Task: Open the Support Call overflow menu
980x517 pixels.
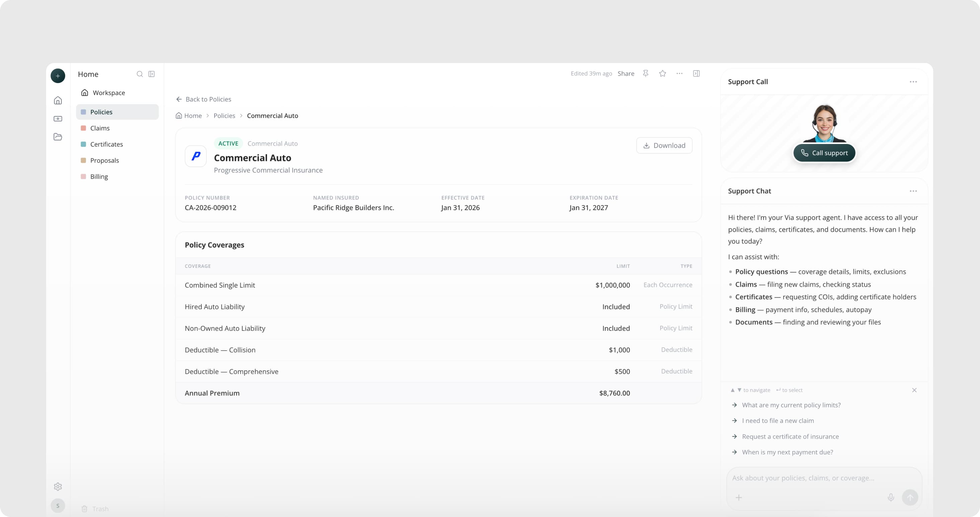Action: [x=914, y=81]
